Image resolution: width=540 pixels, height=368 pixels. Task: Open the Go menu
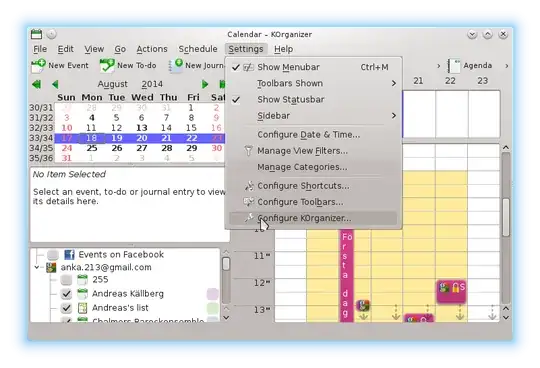tap(120, 49)
